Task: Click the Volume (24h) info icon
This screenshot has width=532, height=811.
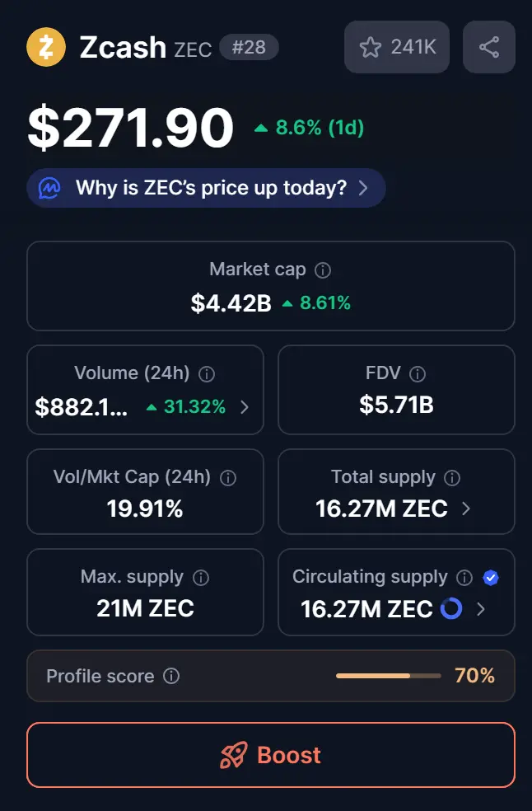Action: pyautogui.click(x=208, y=374)
